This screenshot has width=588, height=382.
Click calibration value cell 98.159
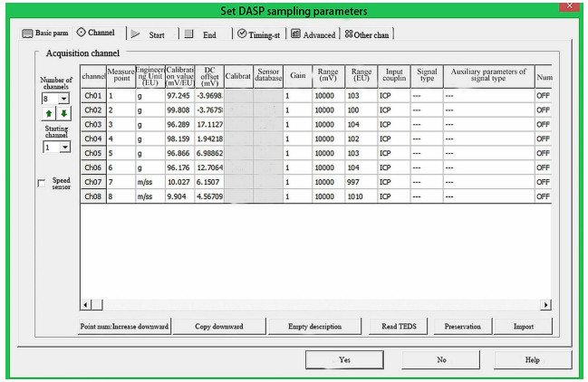[180, 138]
